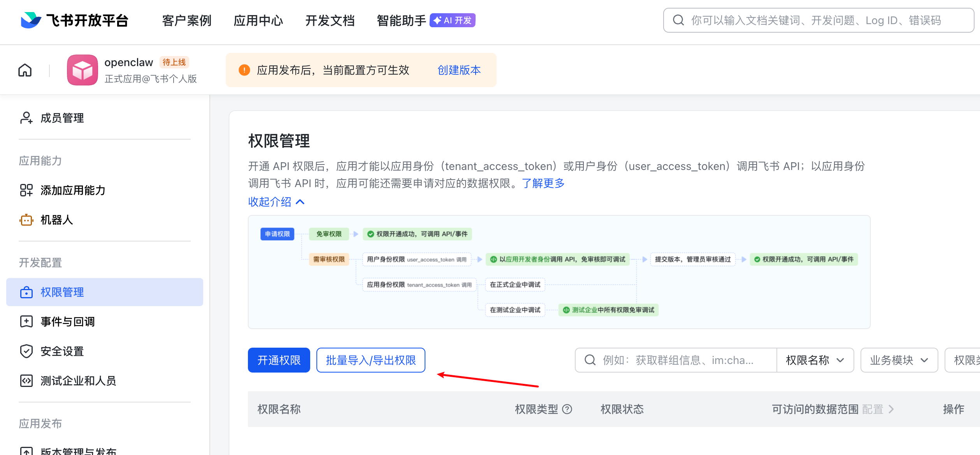Select 测试企业和人员 in sidebar
The width and height of the screenshot is (980, 455).
click(105, 381)
